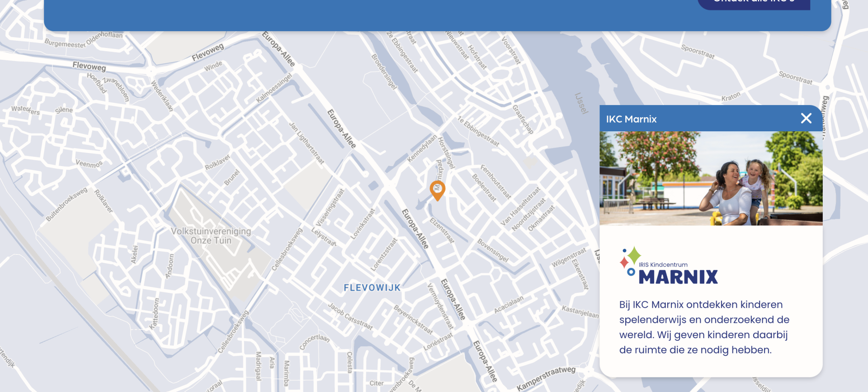
Task: Open the IKC Marnix school photo
Action: tap(711, 178)
